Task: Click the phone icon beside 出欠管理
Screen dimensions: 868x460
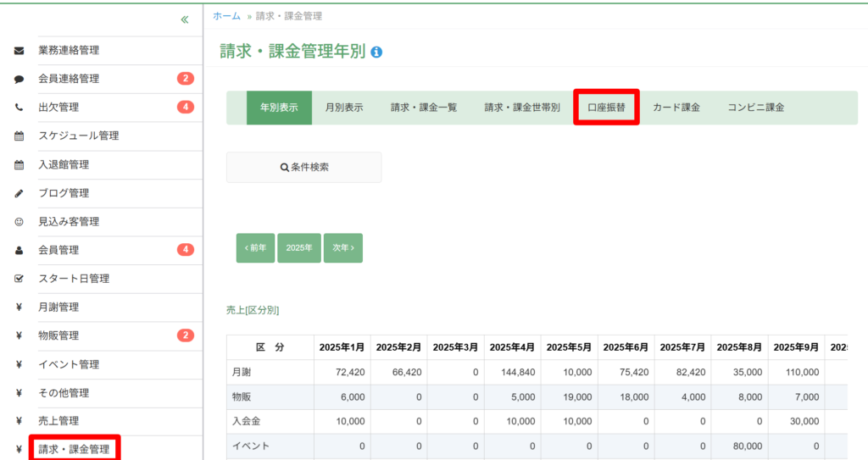Action: [19, 108]
